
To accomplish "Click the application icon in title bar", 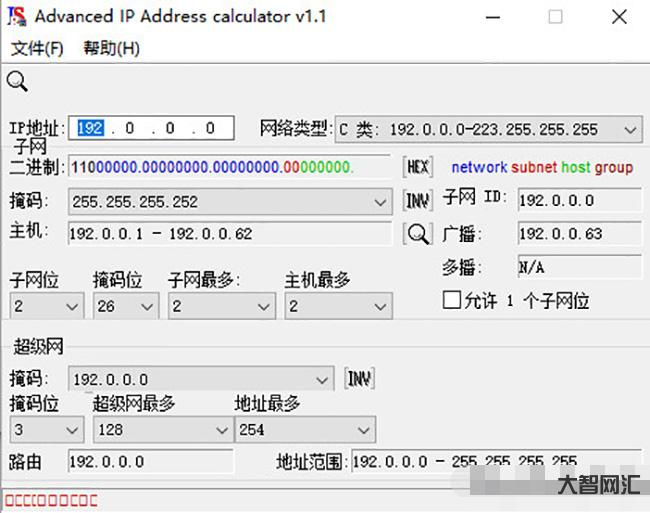I will (x=17, y=17).
